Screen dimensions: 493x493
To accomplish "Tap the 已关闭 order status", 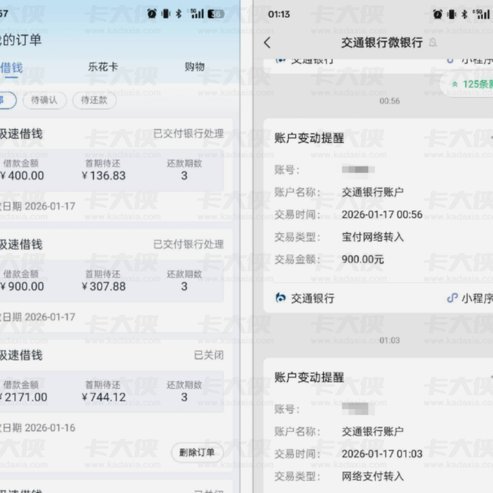I will (x=209, y=355).
